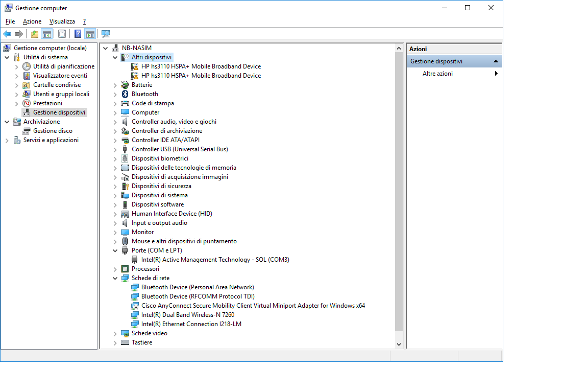This screenshot has height=368, width=588.
Task: Click the blue Back arrow in toolbar
Action: [x=7, y=34]
